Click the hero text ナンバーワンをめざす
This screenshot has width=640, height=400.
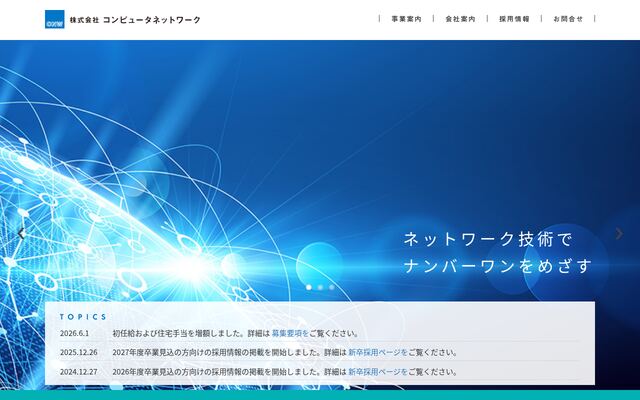(x=498, y=266)
